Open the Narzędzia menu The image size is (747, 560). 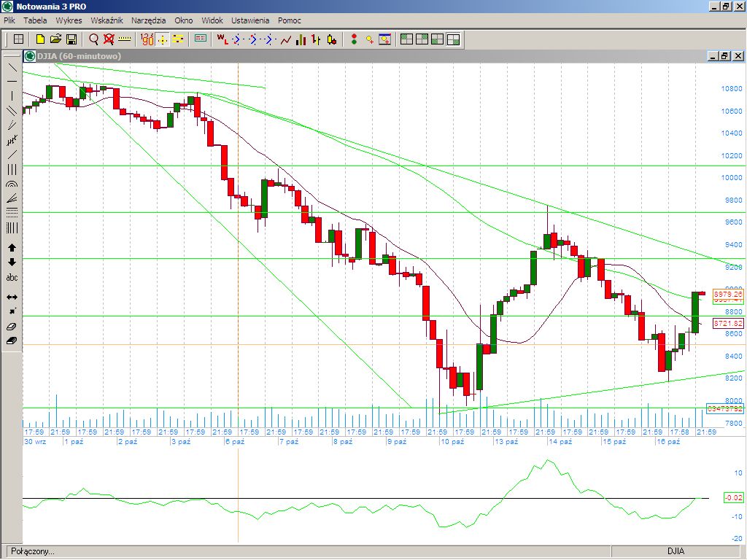149,20
